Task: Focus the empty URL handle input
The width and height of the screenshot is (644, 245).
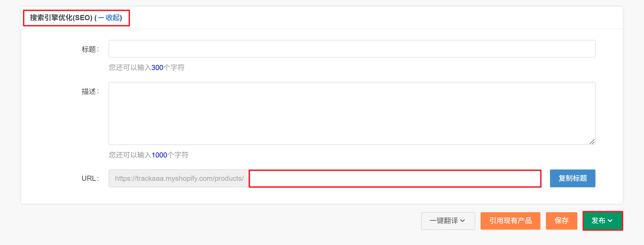Action: (395, 178)
